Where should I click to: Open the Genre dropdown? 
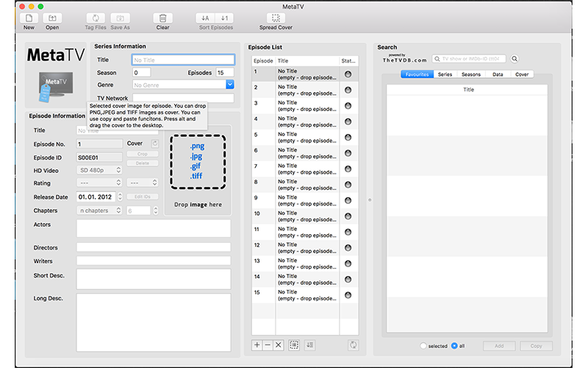click(x=230, y=85)
